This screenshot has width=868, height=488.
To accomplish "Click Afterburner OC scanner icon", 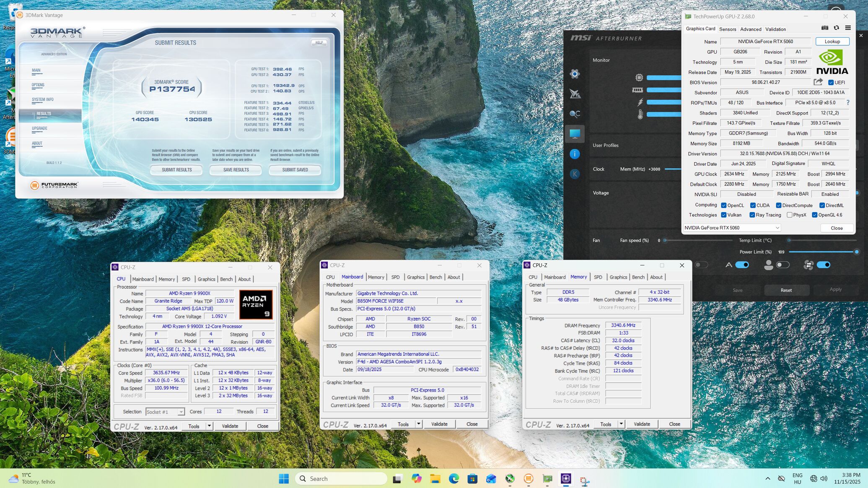I will pyautogui.click(x=575, y=114).
